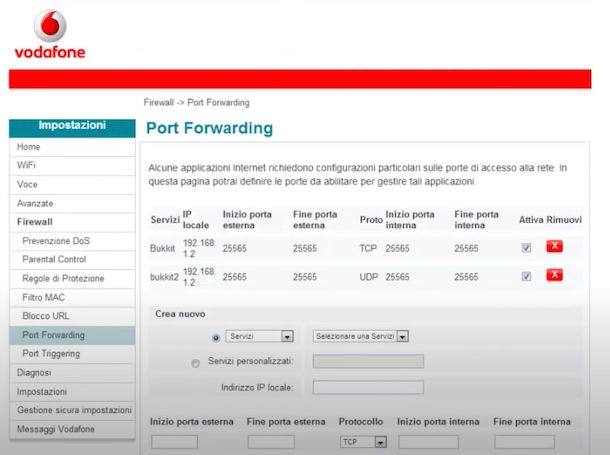Remove the bukkit2 port forwarding rule

(554, 277)
